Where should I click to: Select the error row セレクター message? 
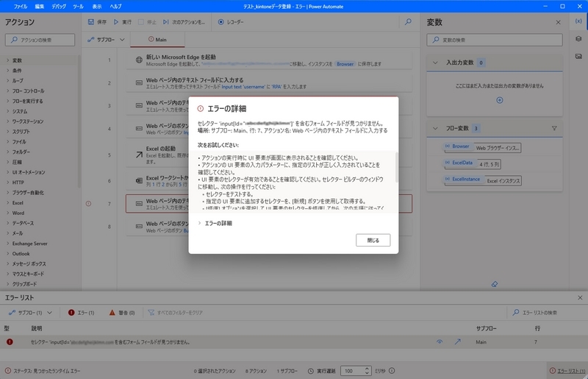[x=110, y=342]
